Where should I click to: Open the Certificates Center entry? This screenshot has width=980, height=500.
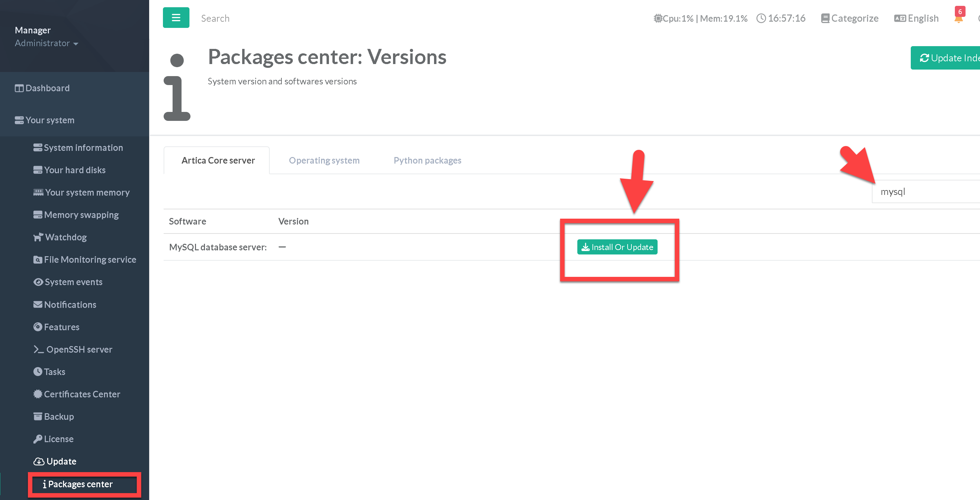click(x=82, y=394)
